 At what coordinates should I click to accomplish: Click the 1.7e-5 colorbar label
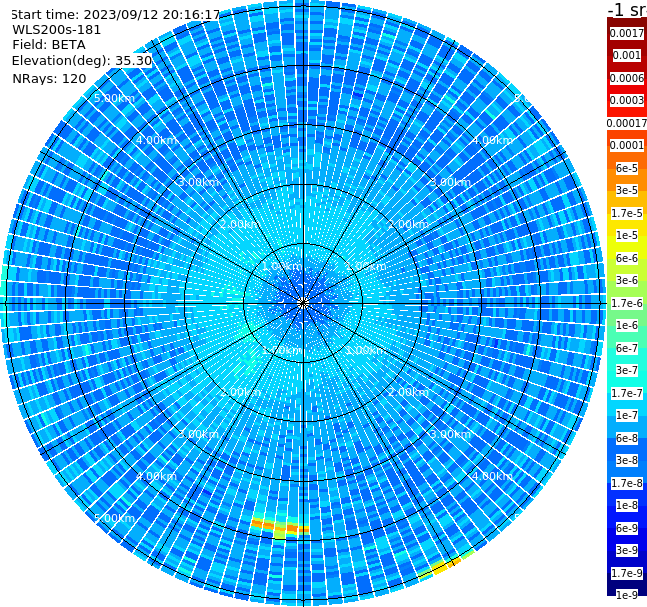tap(627, 213)
